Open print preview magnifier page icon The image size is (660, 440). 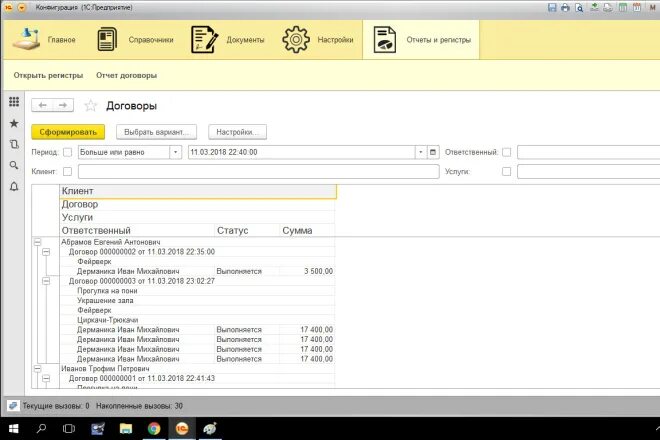[x=580, y=7]
